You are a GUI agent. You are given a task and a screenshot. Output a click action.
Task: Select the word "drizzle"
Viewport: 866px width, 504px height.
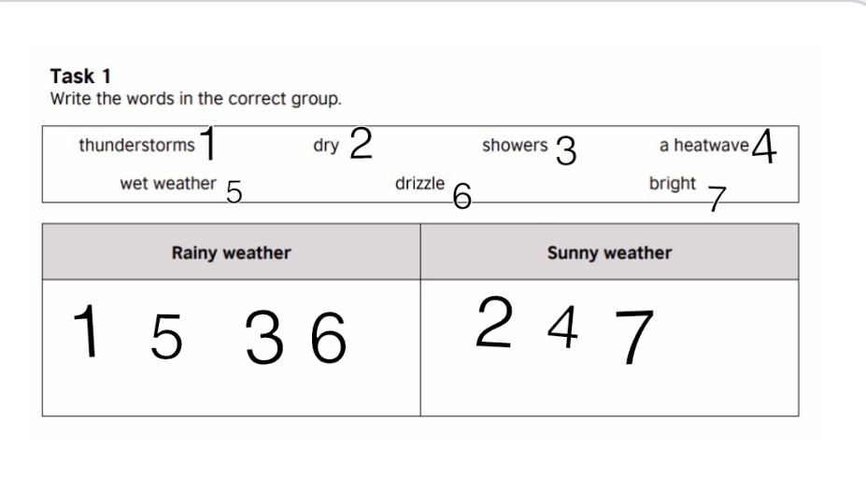click(x=419, y=183)
